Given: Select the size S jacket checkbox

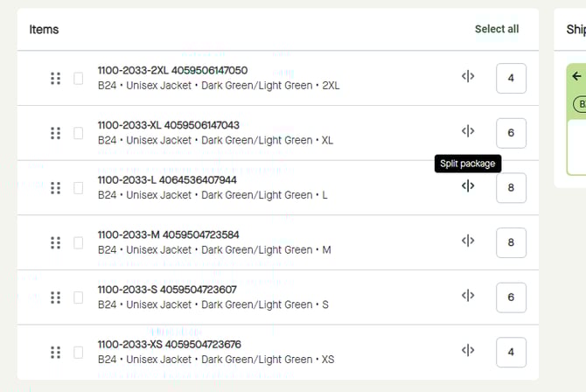Looking at the screenshot, I should [x=79, y=297].
